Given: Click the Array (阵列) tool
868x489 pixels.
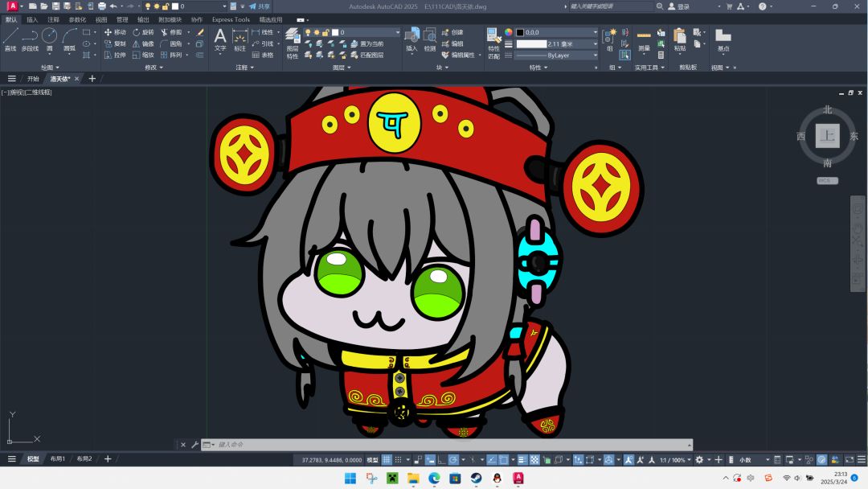Looking at the screenshot, I should coord(171,55).
